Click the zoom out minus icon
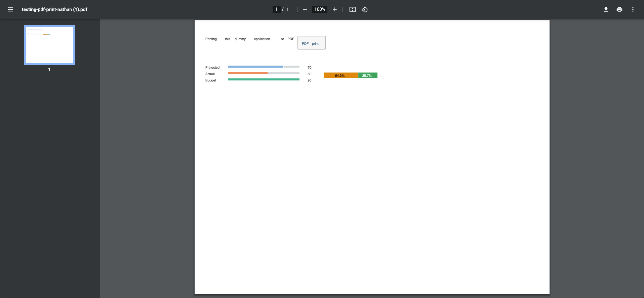The image size is (644, 298). pos(305,9)
